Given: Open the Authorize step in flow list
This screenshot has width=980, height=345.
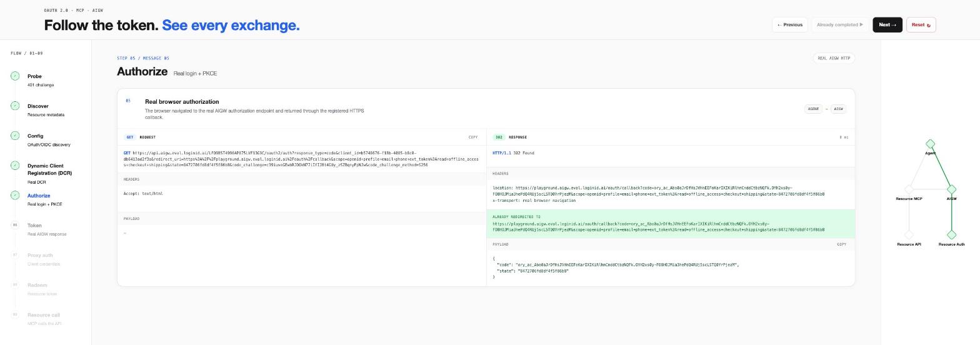Looking at the screenshot, I should pyautogui.click(x=44, y=199).
